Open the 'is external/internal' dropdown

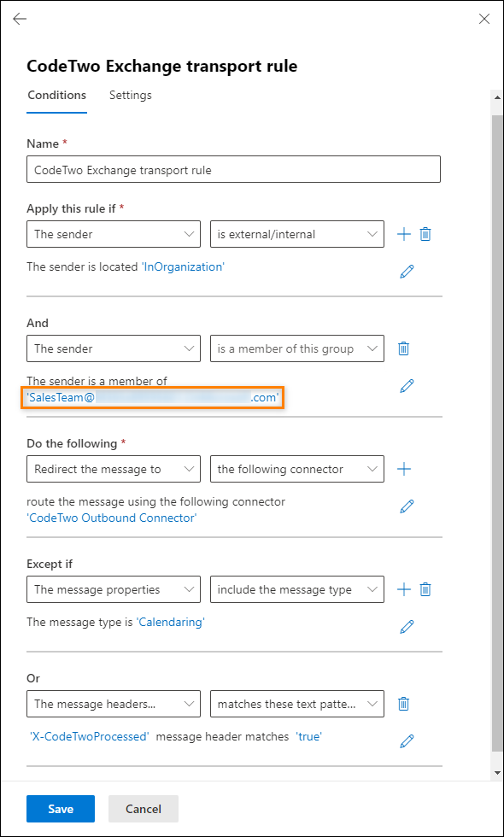coord(297,234)
